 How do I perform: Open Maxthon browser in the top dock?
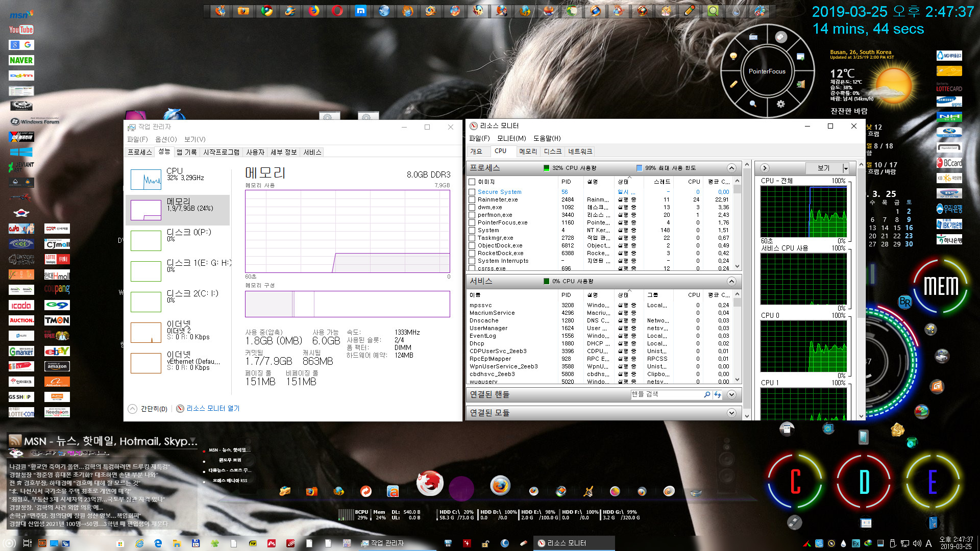coord(360,11)
